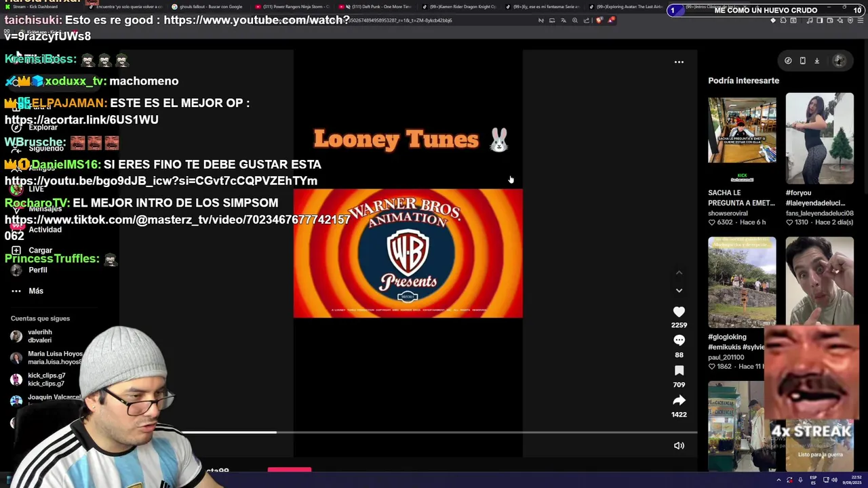Open the #glogloking #emikukis recommended thumbnail
This screenshot has width=868, height=488.
point(742,282)
